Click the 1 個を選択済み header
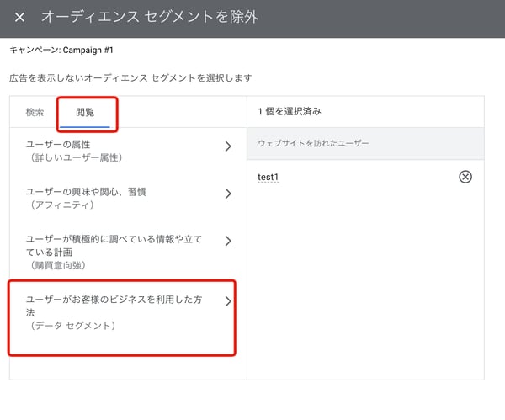505x420 pixels. (x=290, y=111)
